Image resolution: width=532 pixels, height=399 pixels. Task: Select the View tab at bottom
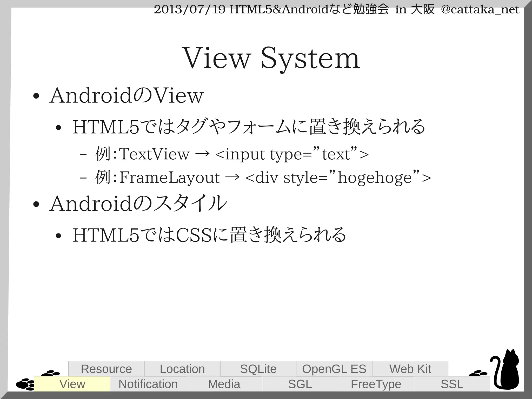click(x=72, y=384)
